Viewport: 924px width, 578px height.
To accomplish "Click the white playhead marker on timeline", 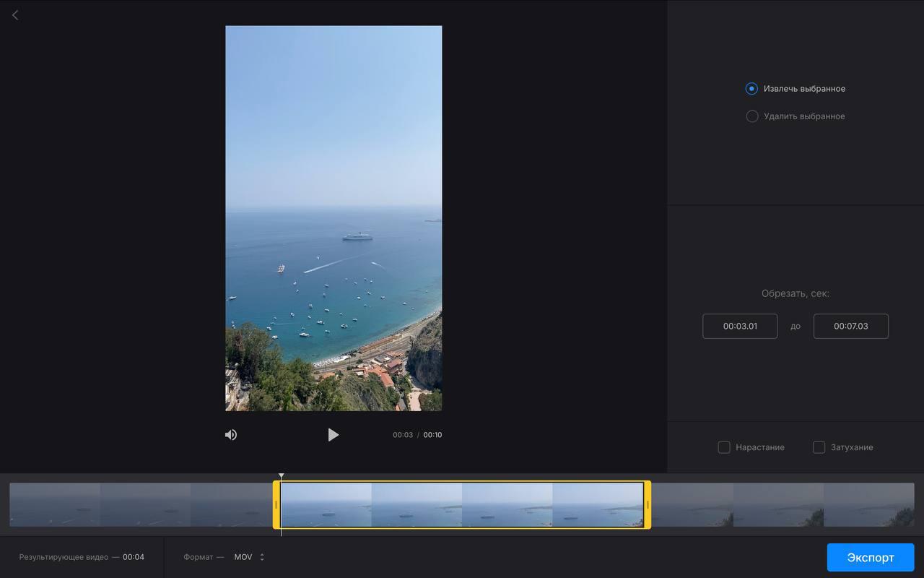I will point(282,477).
